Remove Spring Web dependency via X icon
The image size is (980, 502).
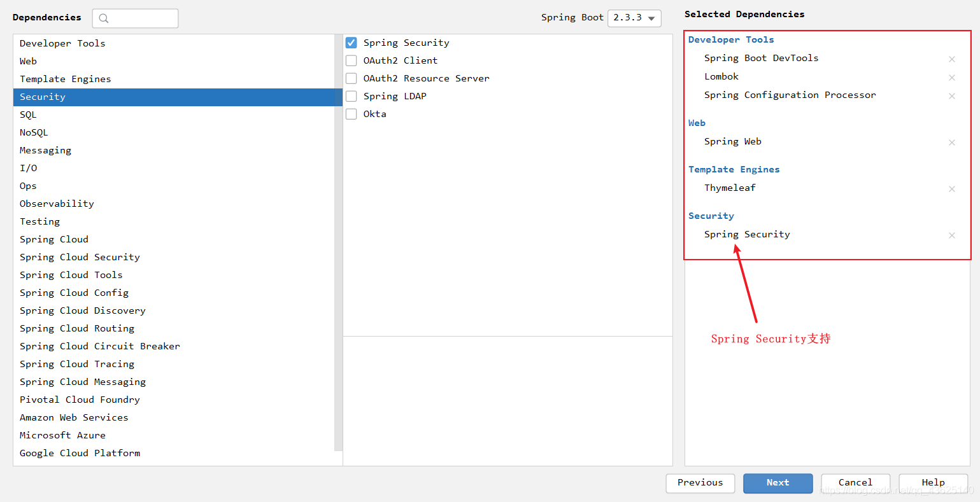pyautogui.click(x=952, y=143)
